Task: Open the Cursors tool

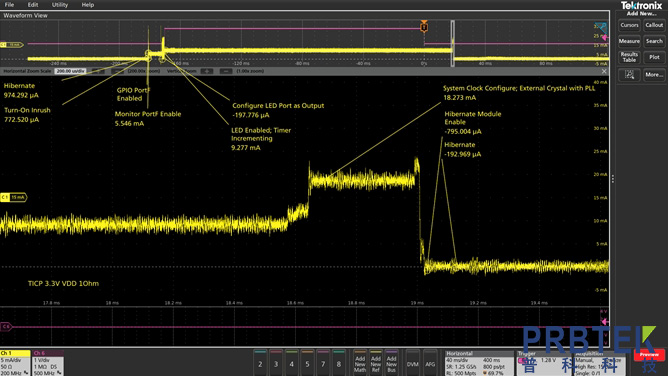Action: pos(629,26)
